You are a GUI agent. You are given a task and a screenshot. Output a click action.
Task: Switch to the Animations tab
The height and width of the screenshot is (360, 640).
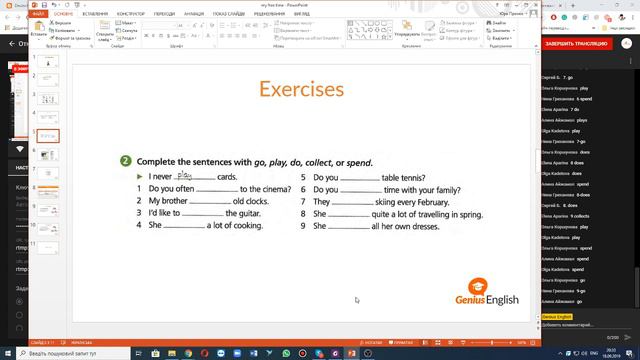click(193, 14)
